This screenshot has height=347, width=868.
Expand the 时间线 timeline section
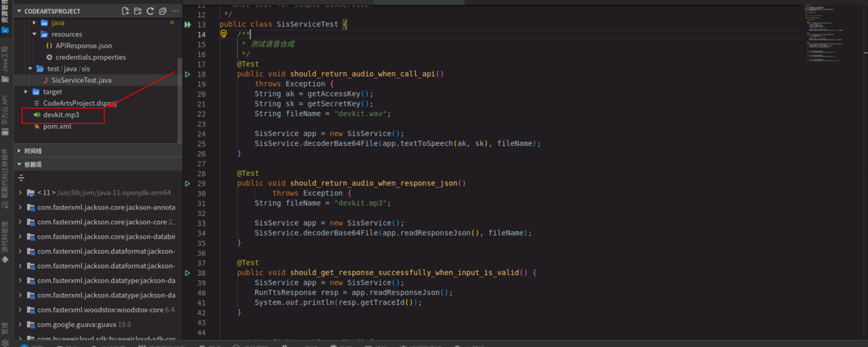pos(98,151)
